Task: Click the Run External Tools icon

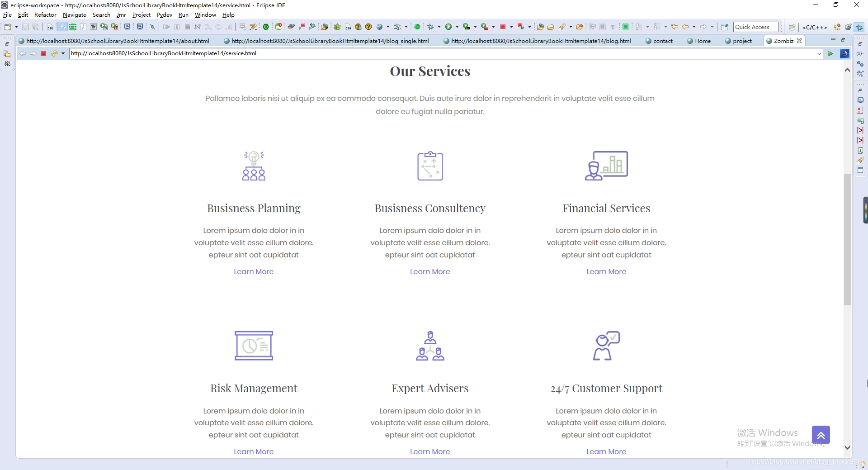Action: click(x=485, y=27)
